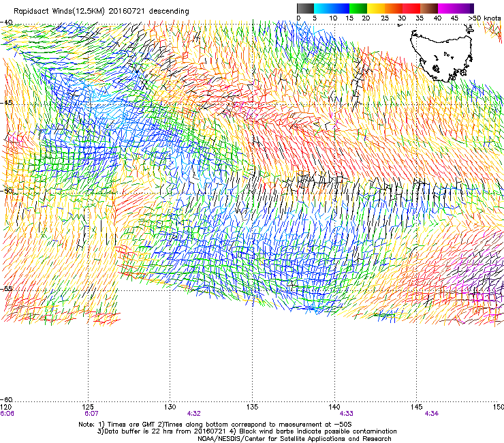Image resolution: width=504 pixels, height=443 pixels.
Task: Click the 4:34 pass time label
Action: (431, 414)
